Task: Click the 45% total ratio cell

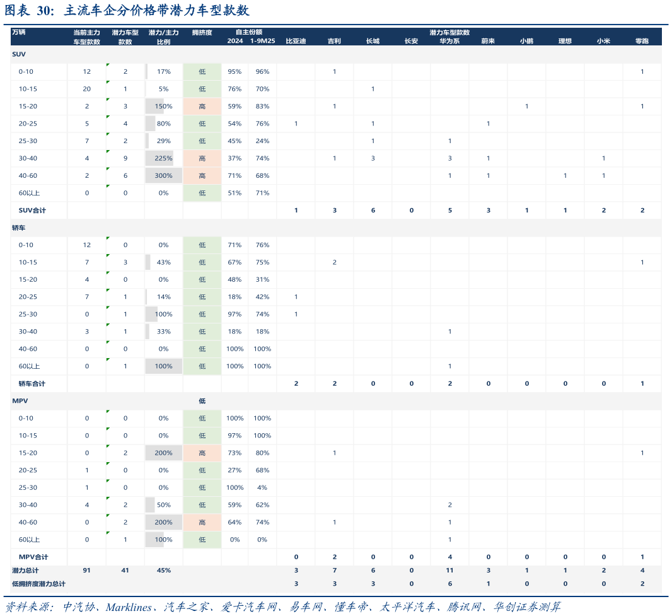Action: tap(163, 570)
